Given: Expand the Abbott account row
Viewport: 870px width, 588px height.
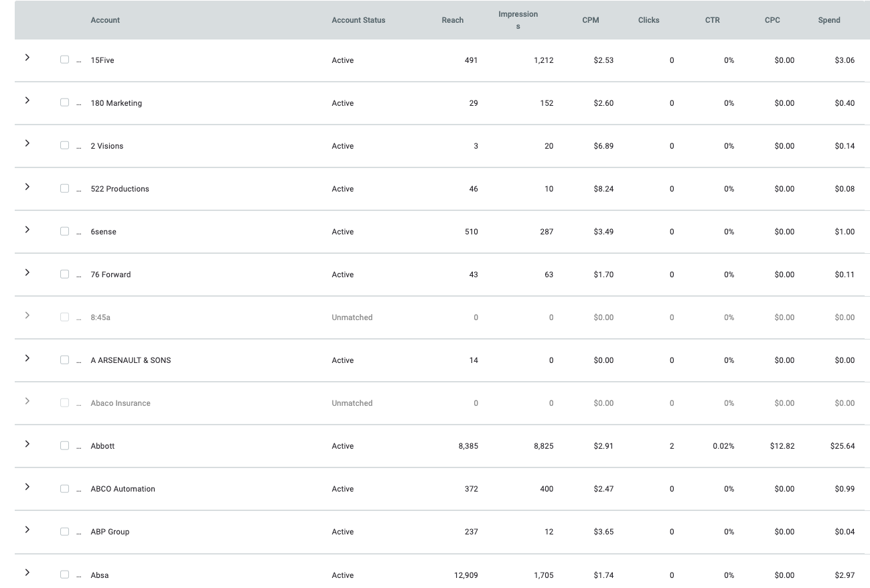Looking at the screenshot, I should click(27, 444).
